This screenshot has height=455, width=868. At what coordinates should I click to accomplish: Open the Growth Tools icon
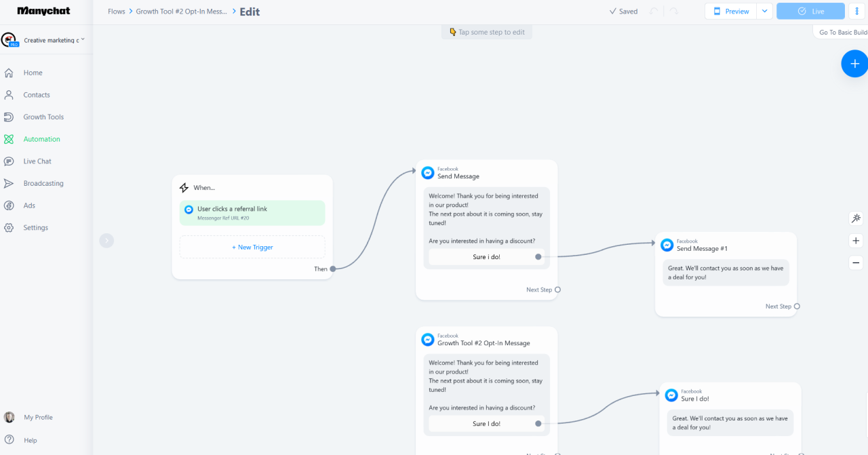pyautogui.click(x=9, y=117)
